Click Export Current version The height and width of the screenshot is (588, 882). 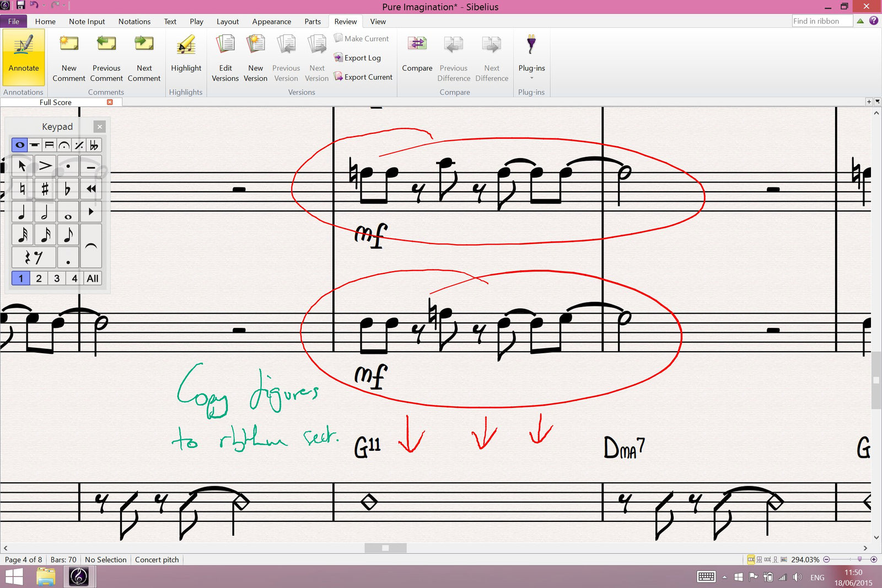click(x=363, y=77)
